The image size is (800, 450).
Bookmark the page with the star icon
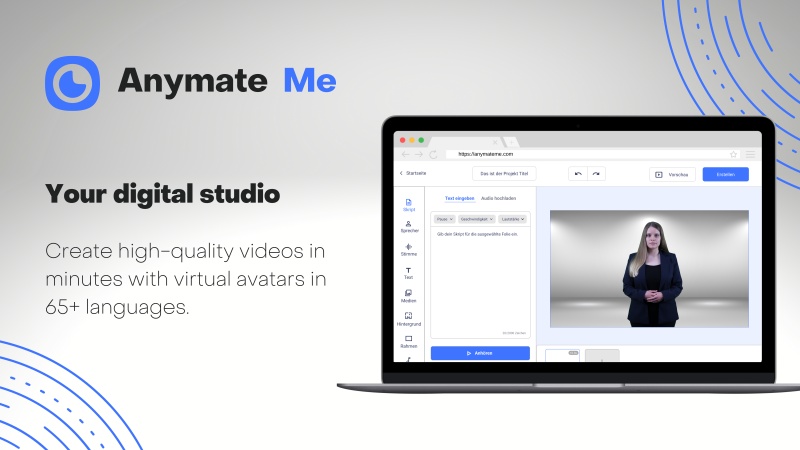pos(733,154)
